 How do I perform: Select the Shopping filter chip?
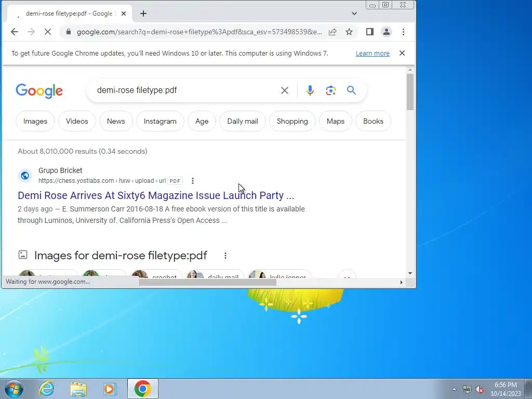[x=292, y=121]
